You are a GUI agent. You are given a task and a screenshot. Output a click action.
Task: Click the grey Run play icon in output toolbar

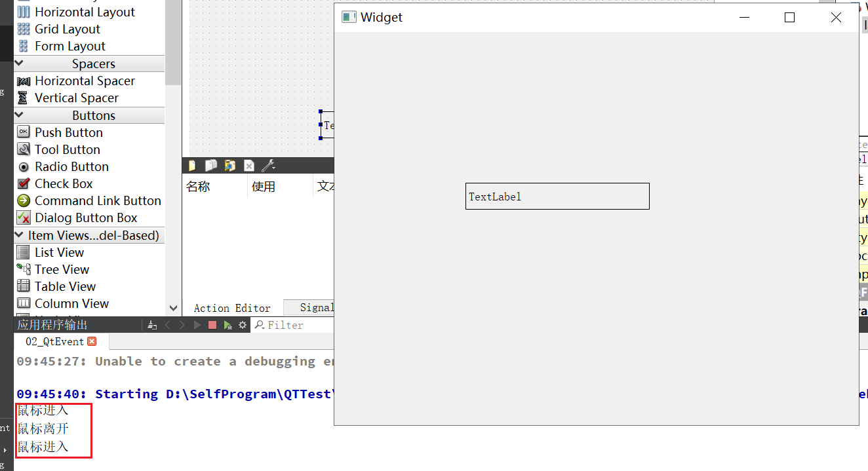[x=197, y=325]
